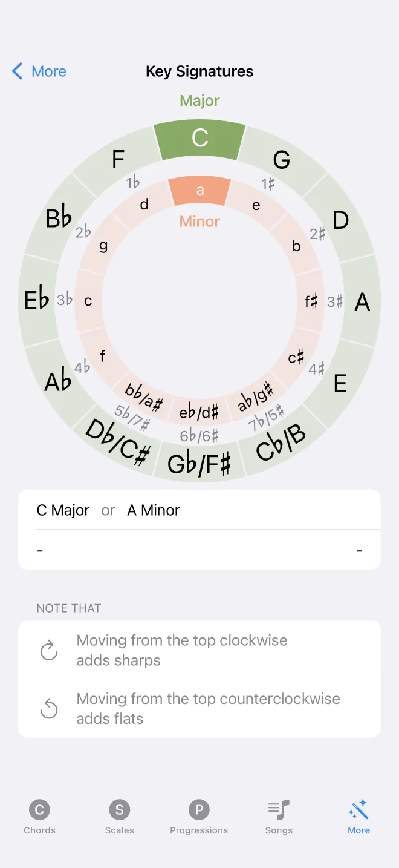Tap the clockwise arrow icon

[49, 651]
